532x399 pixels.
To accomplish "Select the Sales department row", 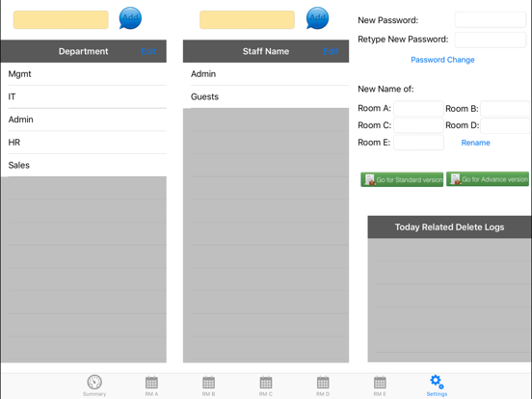I will pyautogui.click(x=84, y=165).
